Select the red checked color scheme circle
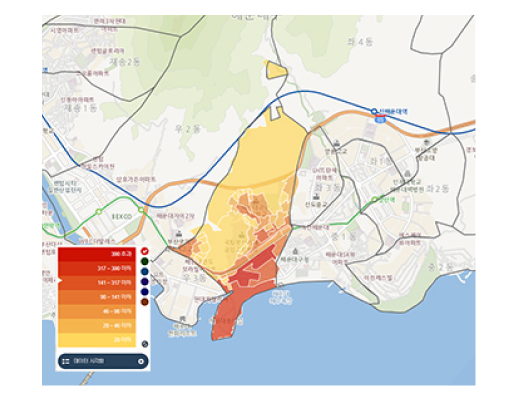Viewport: 518px width, 401px height. tap(145, 251)
